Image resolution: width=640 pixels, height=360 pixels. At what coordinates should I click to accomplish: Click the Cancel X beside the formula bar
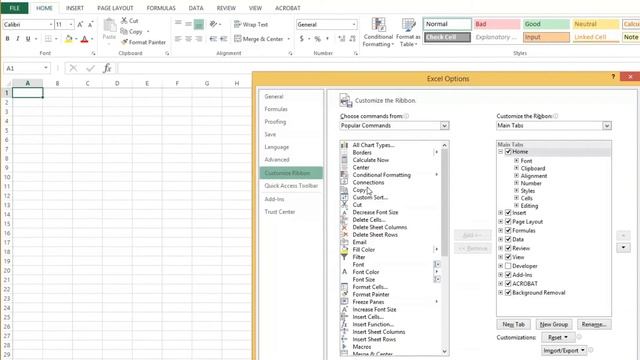coord(73,68)
